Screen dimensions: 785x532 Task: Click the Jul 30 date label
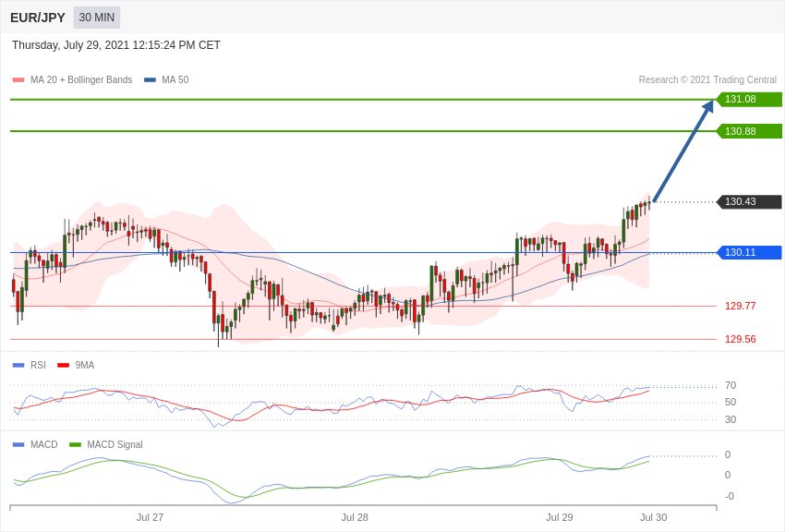(653, 517)
